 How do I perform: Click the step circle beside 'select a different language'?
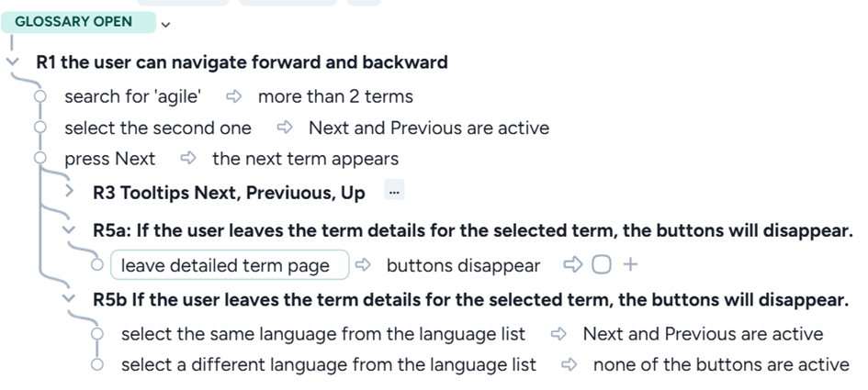[97, 364]
